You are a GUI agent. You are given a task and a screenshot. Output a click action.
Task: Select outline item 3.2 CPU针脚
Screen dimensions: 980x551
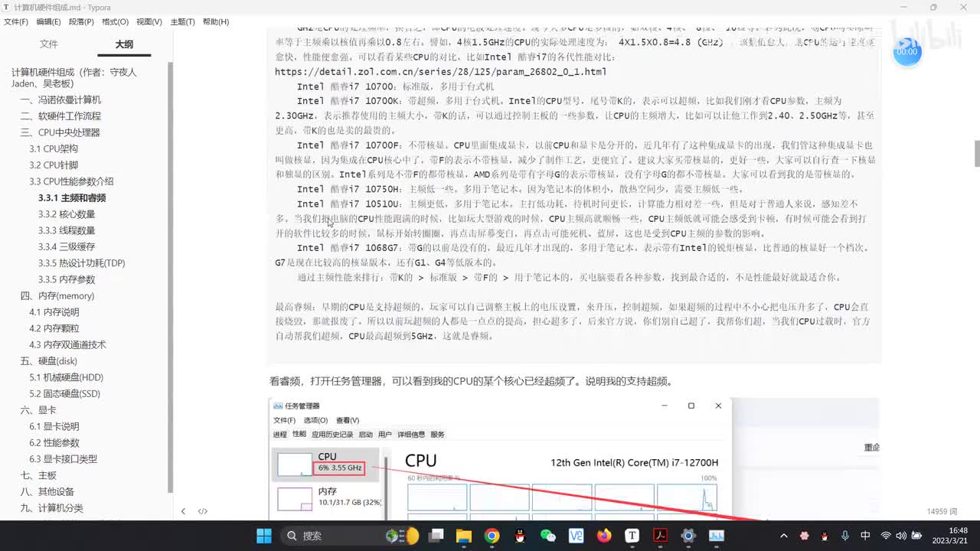tap(54, 165)
